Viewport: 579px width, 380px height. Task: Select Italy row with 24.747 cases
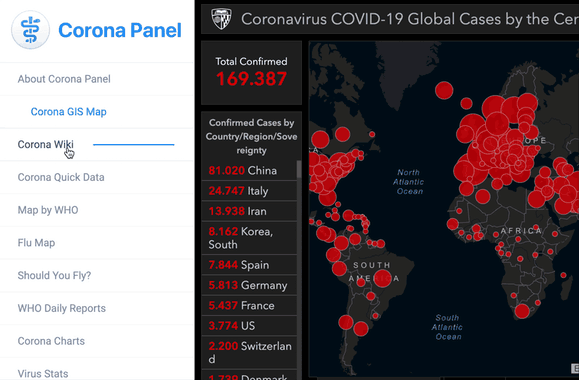click(x=249, y=191)
